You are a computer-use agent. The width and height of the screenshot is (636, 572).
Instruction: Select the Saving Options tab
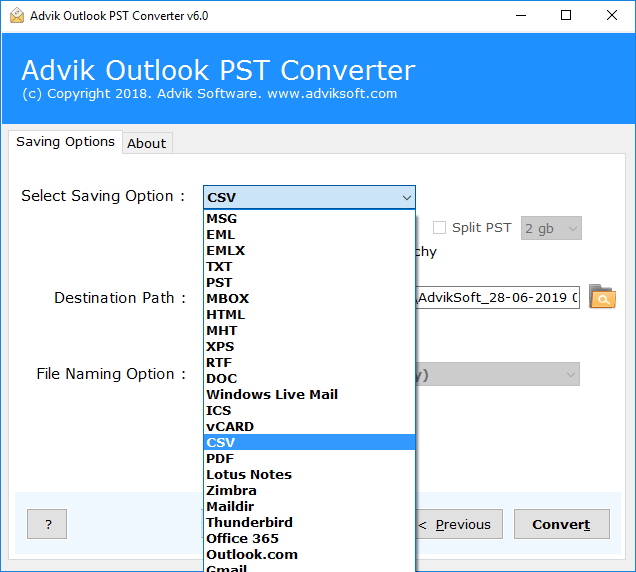65,142
